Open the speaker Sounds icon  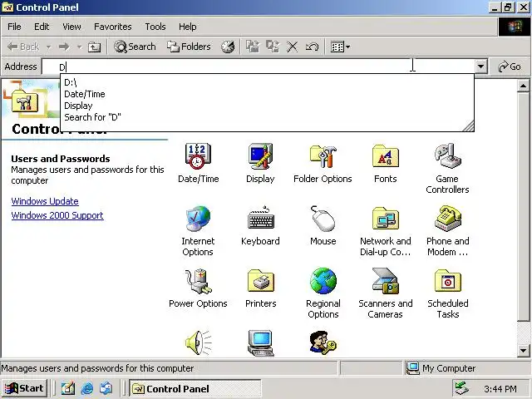(198, 342)
